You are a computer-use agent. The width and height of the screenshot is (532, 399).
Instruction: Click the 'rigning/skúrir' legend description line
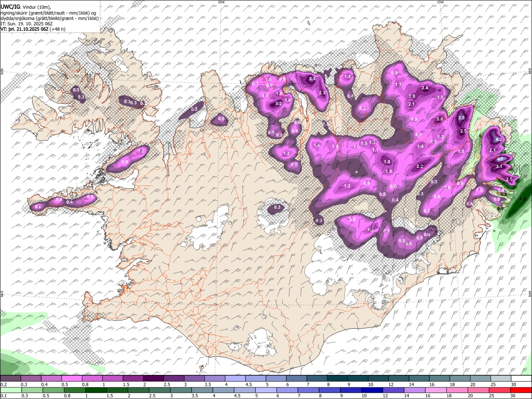(x=49, y=13)
